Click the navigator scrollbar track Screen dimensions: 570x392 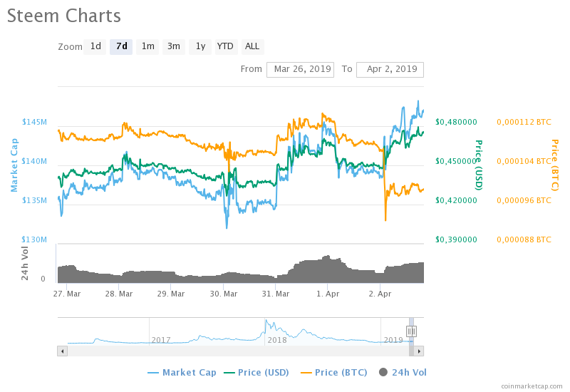[x=238, y=351]
